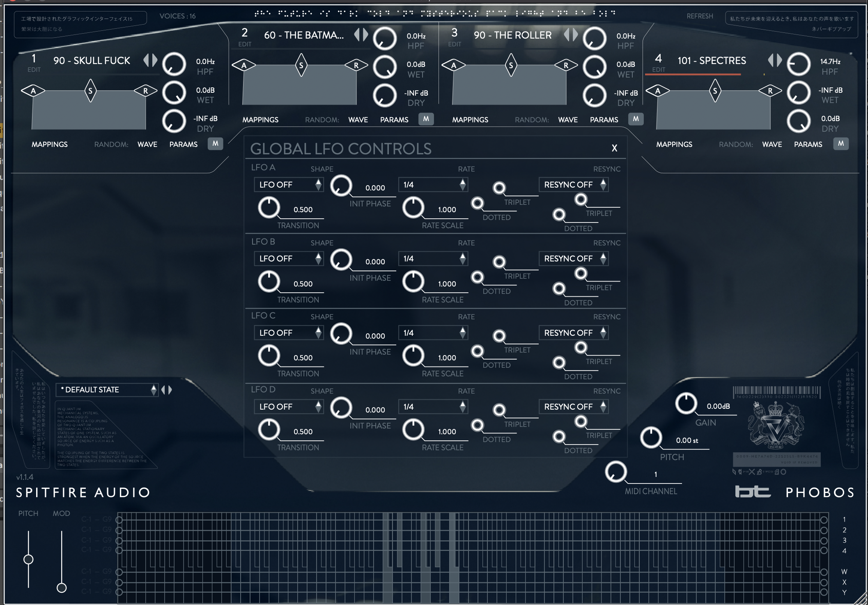This screenshot has width=868, height=605.
Task: Click the Sustain diamond handle in slot 2
Action: pyautogui.click(x=301, y=65)
